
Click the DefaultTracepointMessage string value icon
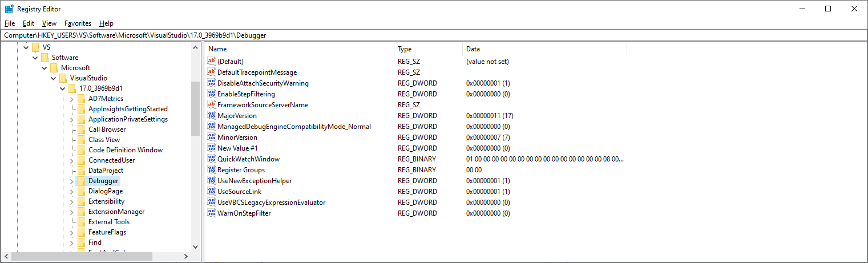tap(212, 72)
